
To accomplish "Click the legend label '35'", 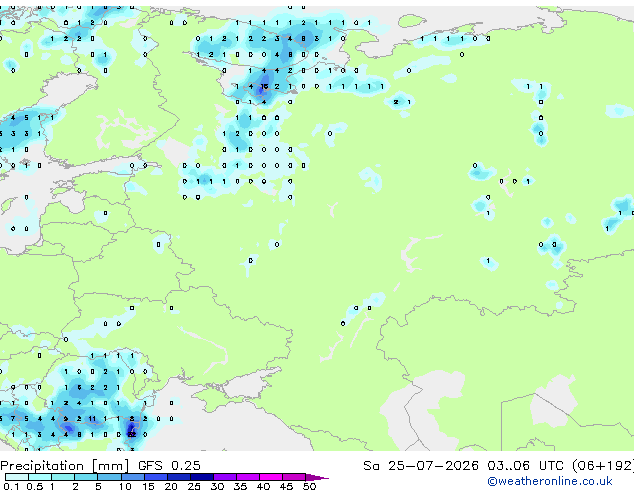I will click(240, 486).
